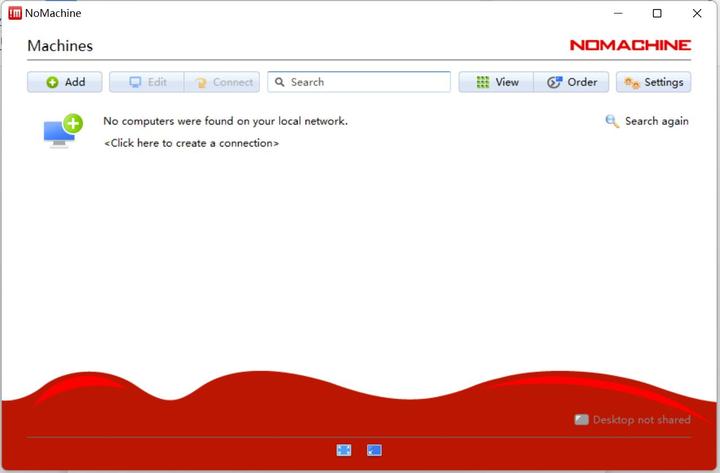Viewport: 720px width, 473px height.
Task: Open the Order options
Action: pyautogui.click(x=572, y=82)
